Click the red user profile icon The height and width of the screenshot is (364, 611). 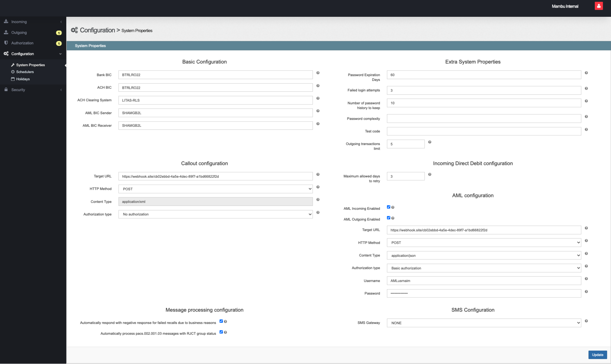pos(598,6)
